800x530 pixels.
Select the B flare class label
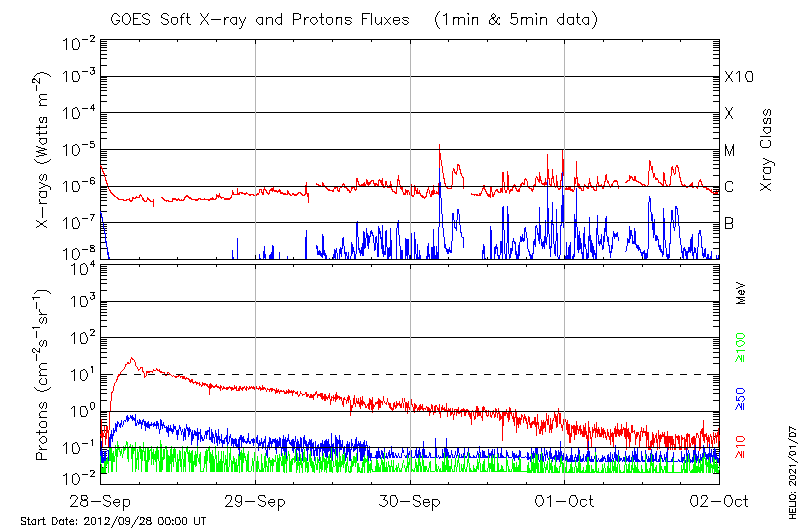(729, 223)
